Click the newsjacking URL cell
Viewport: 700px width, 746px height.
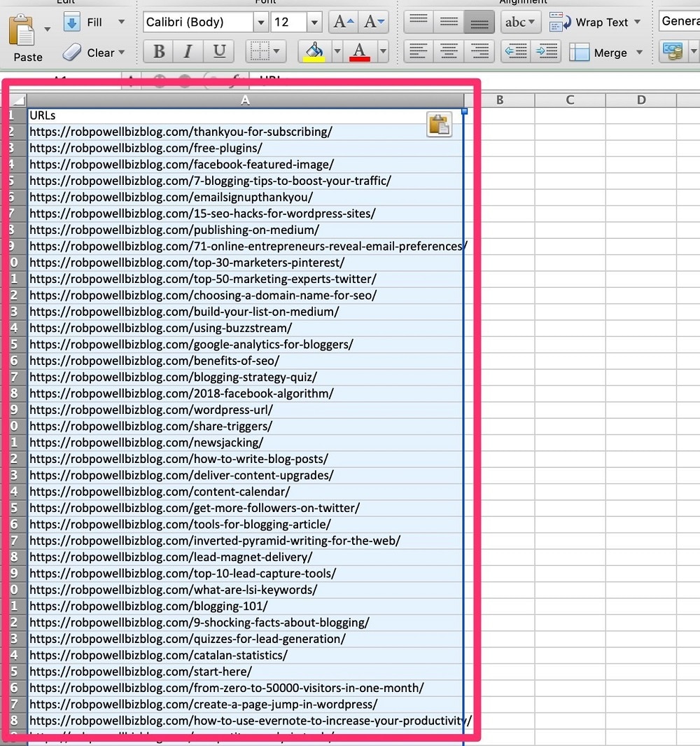(x=246, y=443)
